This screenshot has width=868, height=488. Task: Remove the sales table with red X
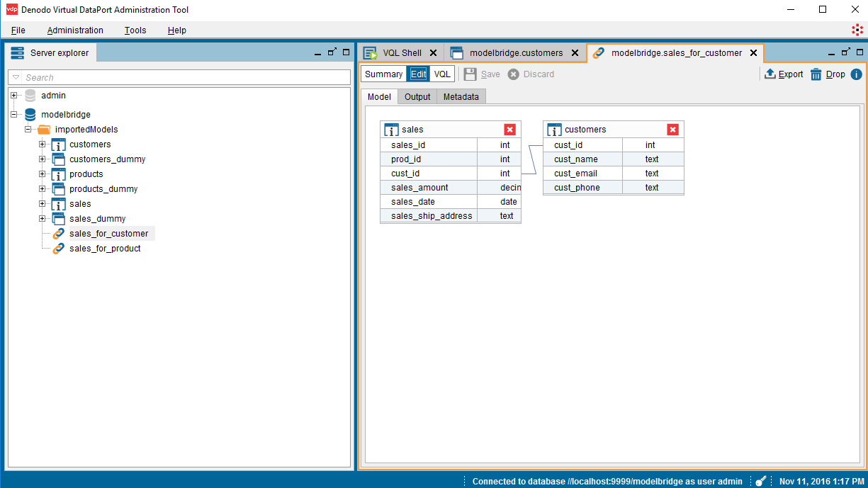(x=510, y=130)
